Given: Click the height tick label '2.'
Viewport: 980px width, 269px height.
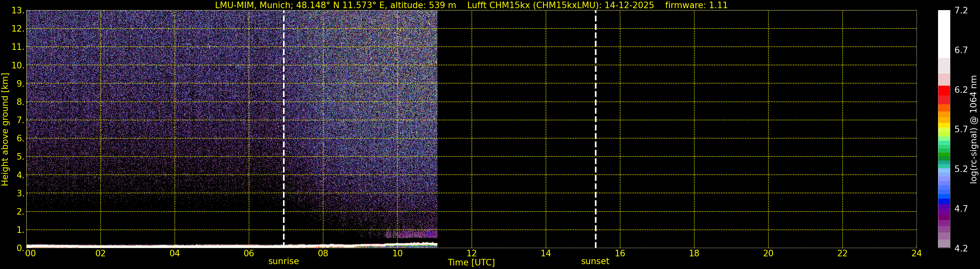Looking at the screenshot, I should [20, 212].
